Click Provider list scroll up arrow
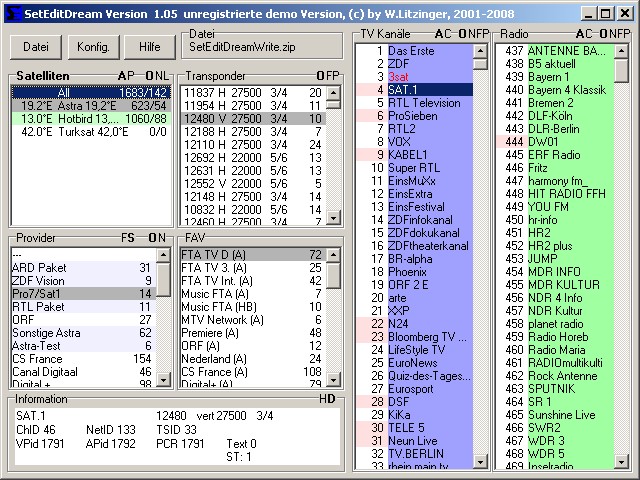The width and height of the screenshot is (640, 480). (164, 255)
